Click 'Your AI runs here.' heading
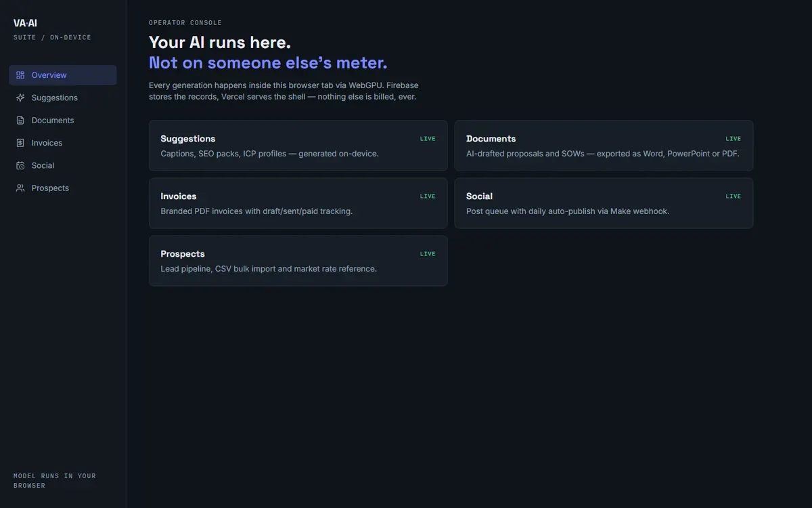 click(220, 42)
